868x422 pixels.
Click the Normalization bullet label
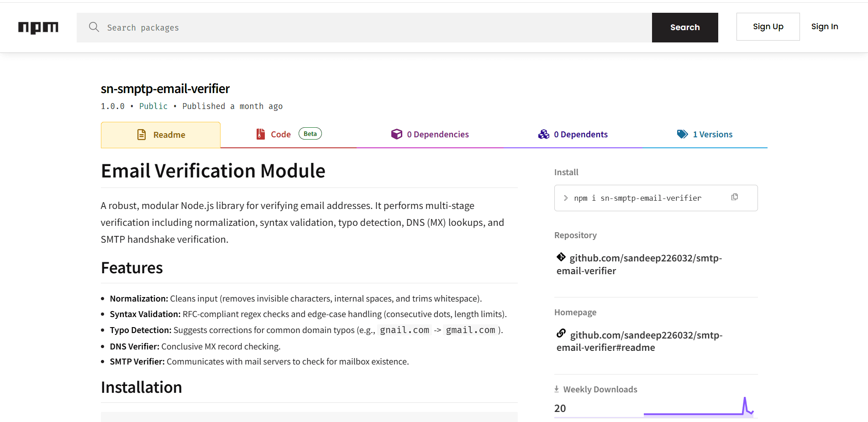click(x=139, y=299)
